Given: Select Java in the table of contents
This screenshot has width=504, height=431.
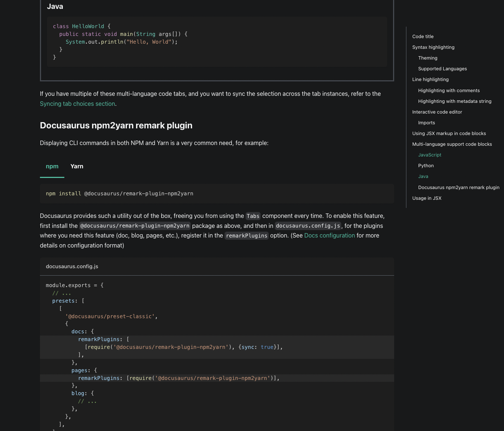Looking at the screenshot, I should (423, 176).
